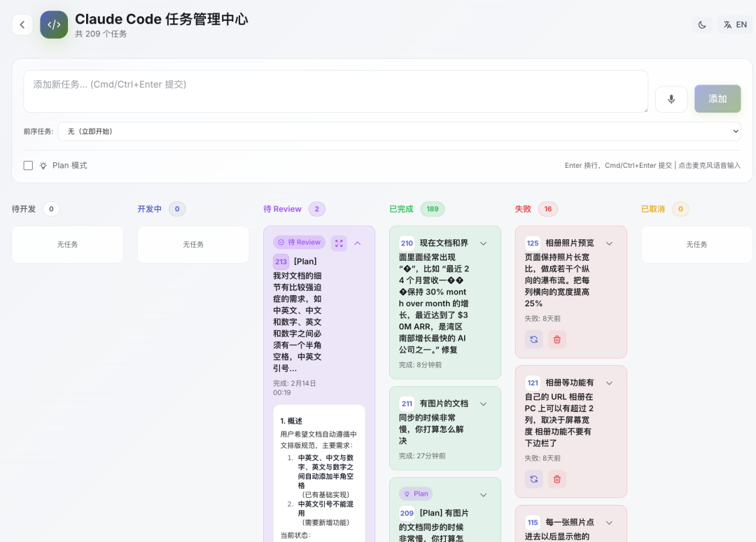This screenshot has width=756, height=542.
Task: Select the 已完成 column header
Action: coord(401,209)
